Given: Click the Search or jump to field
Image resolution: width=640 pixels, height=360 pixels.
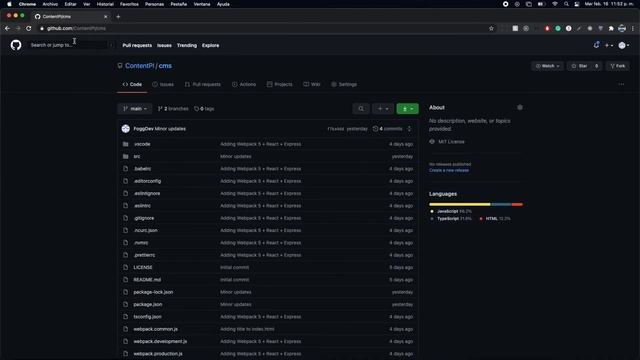Looking at the screenshot, I should (x=72, y=45).
